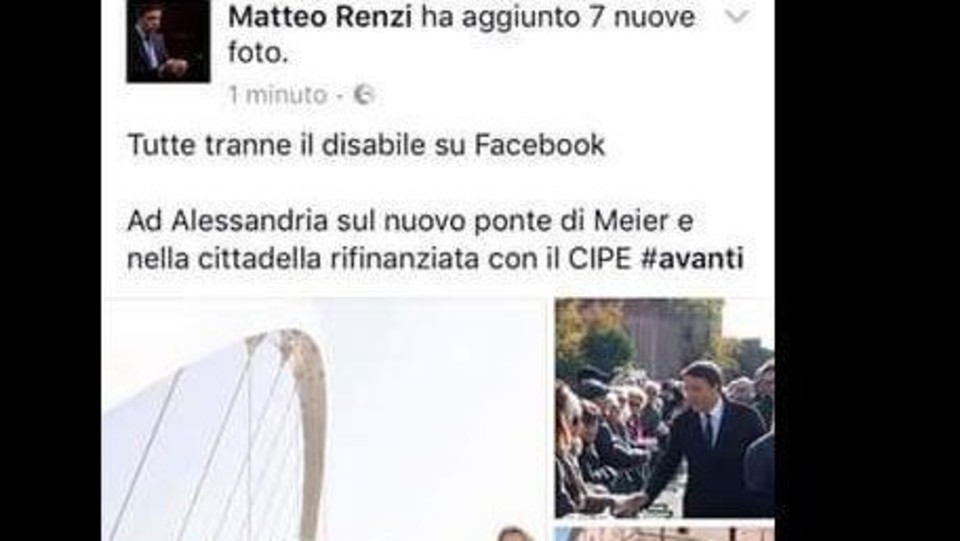
Task: Click the 'Ad Alessandria sul nuovo ponte' caption
Action: point(410,221)
